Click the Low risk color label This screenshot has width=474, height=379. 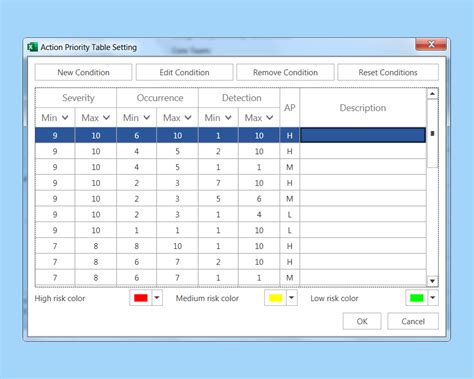pyautogui.click(x=334, y=298)
